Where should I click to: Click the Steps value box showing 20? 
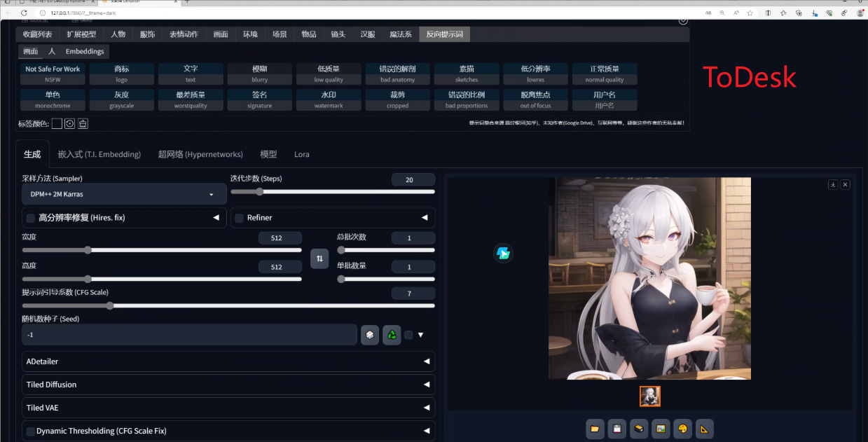tap(413, 180)
